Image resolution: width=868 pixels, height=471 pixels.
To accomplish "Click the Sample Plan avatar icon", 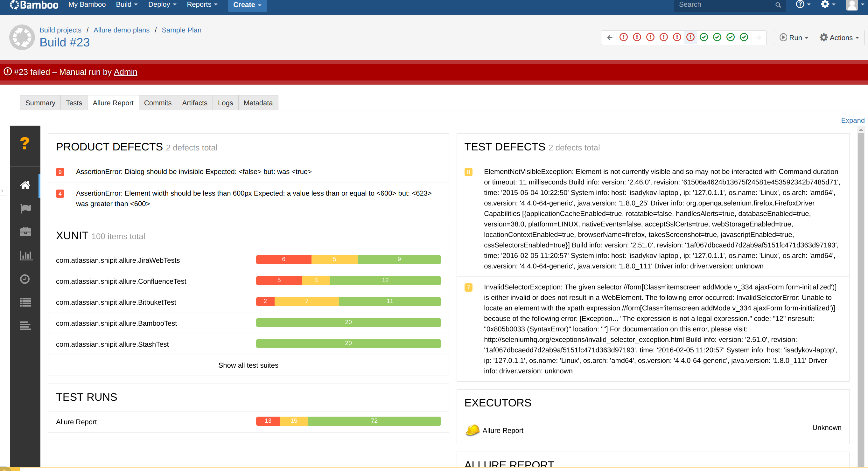I will (22, 37).
